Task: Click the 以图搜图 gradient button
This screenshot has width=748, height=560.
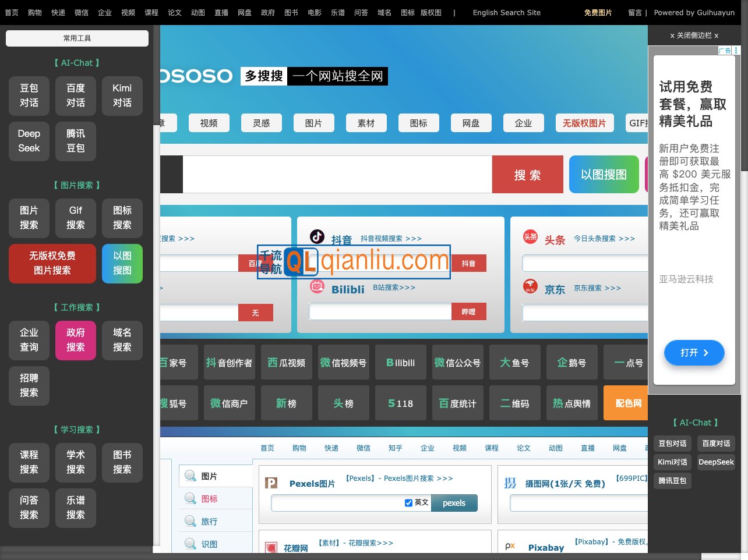Action: pos(604,174)
